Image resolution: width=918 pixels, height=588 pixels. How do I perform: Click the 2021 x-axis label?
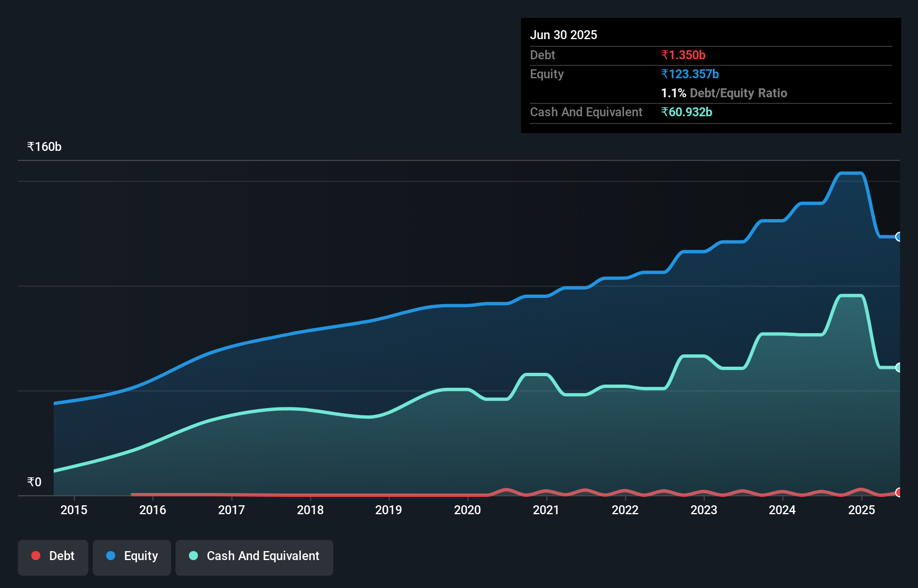[x=546, y=510]
